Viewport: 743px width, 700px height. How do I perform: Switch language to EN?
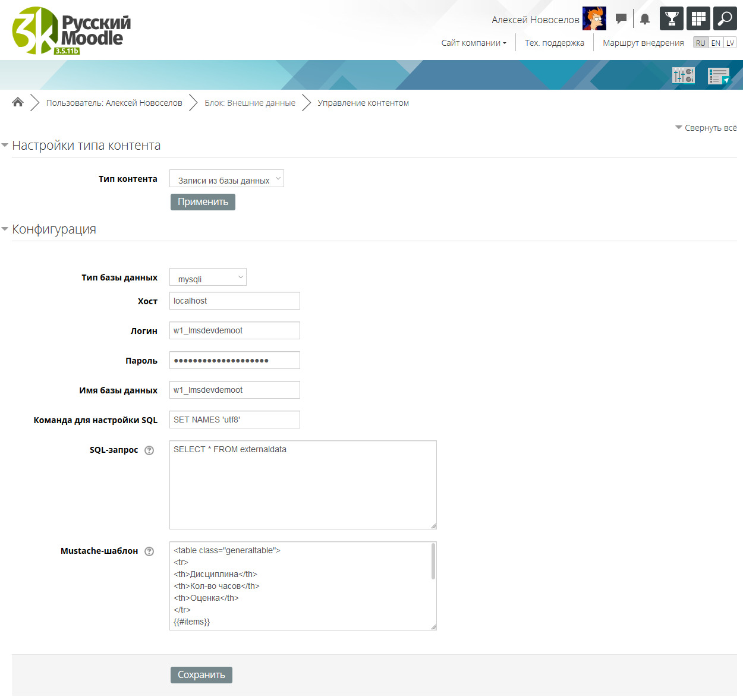tap(716, 43)
